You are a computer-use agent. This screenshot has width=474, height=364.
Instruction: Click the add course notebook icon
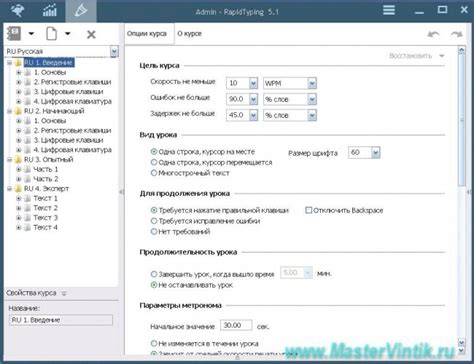pos(14,33)
